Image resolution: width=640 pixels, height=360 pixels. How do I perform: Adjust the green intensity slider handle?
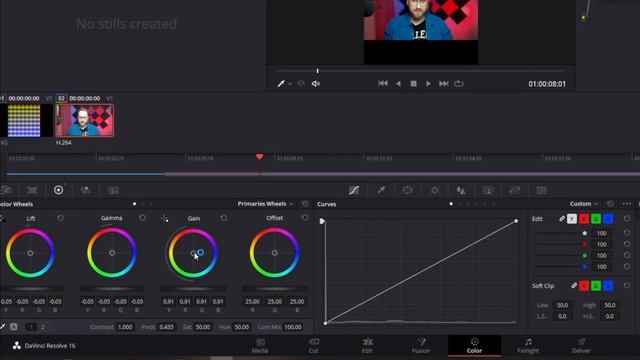(584, 256)
